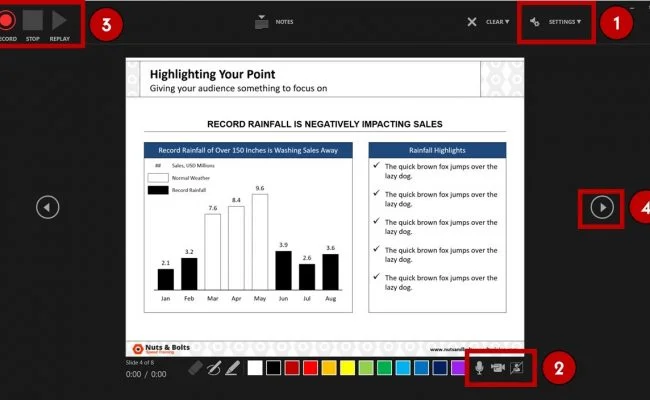Click the 'Slide 4 of 8' indicator

click(140, 363)
